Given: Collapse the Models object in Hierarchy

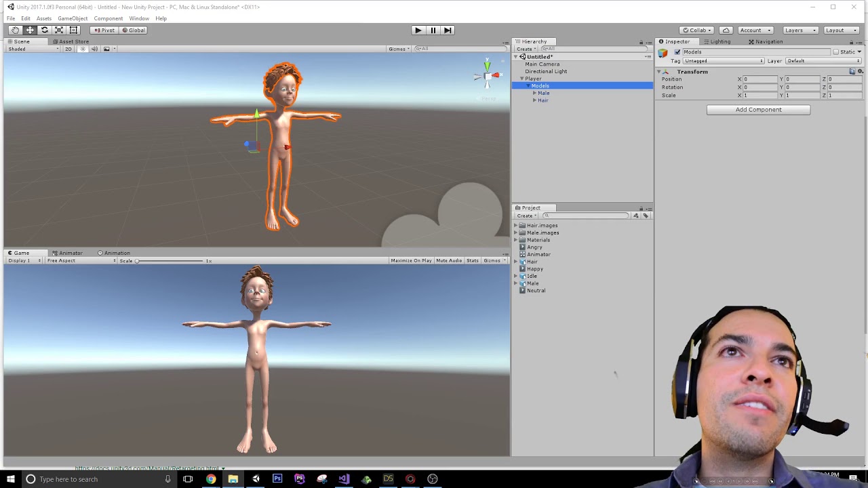Looking at the screenshot, I should click(x=529, y=86).
